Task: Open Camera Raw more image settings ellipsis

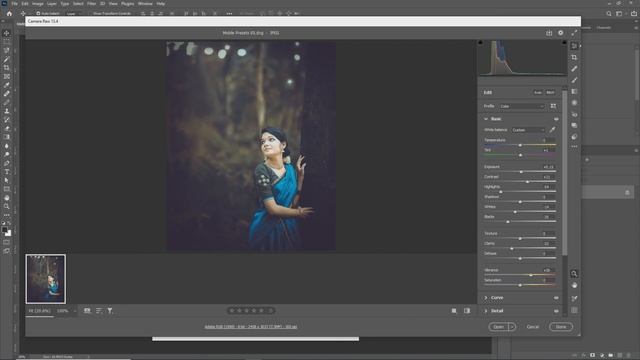Action: [x=574, y=147]
